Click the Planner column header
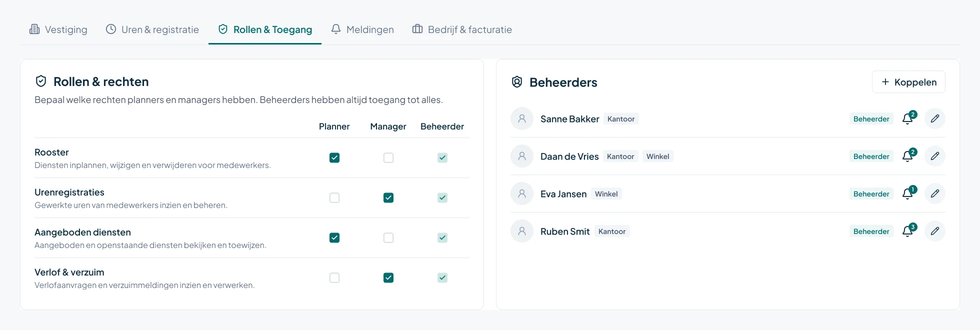Image resolution: width=980 pixels, height=330 pixels. [334, 126]
